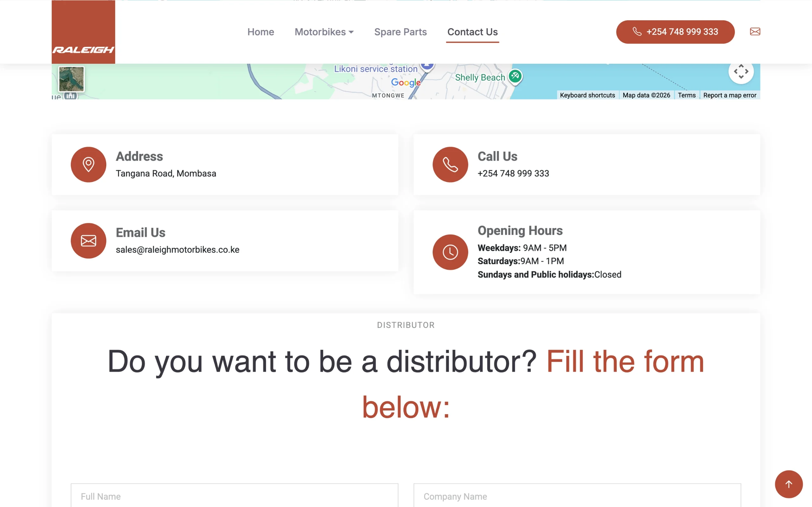812x507 pixels.
Task: Switch map to satellite view thumbnail
Action: 72,79
